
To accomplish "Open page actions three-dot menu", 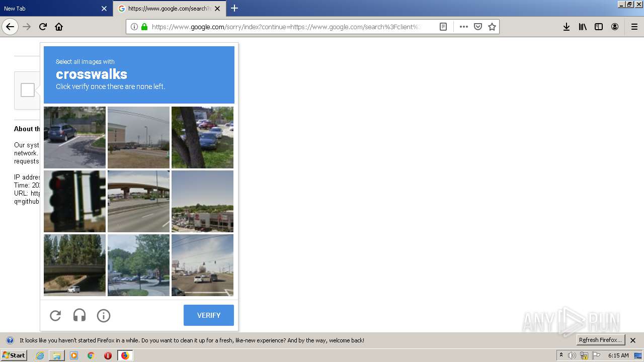I will (464, 27).
